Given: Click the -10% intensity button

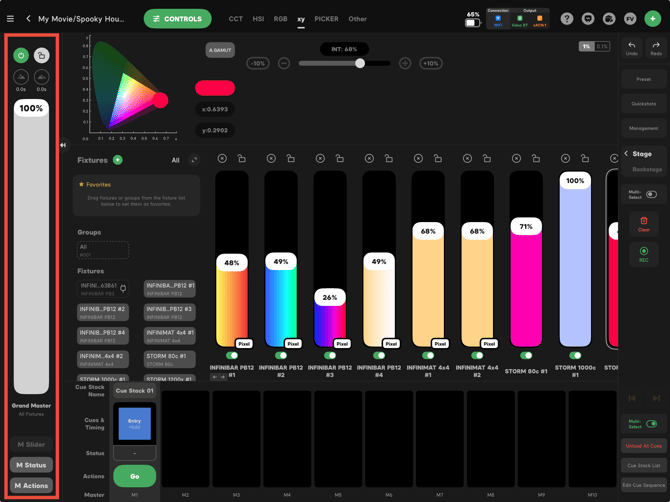Looking at the screenshot, I should click(x=258, y=63).
